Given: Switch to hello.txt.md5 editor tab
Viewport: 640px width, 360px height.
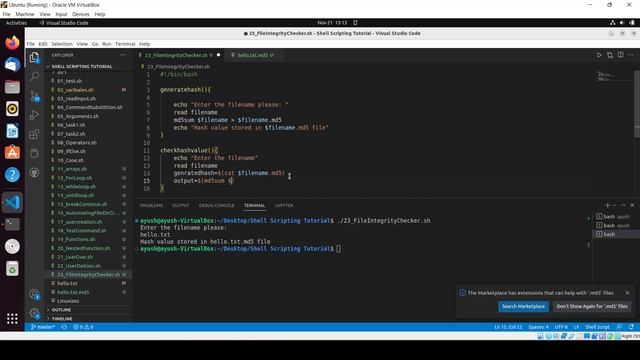Looking at the screenshot, I should click(x=252, y=55).
